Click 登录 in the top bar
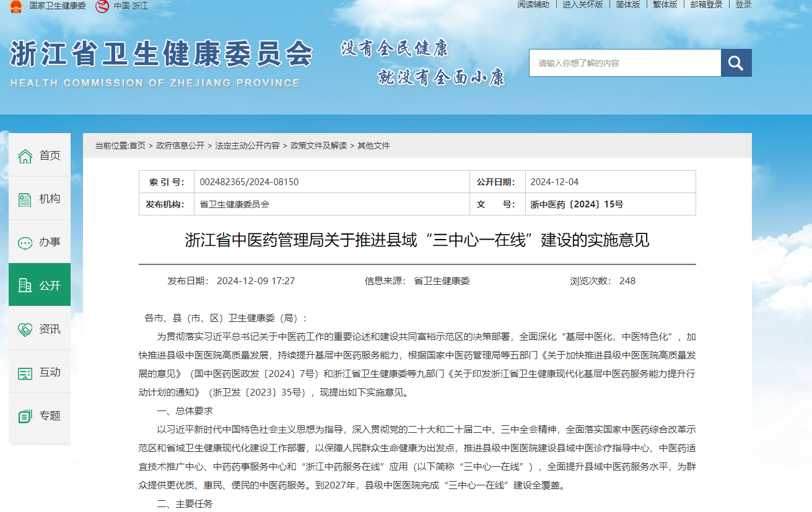This screenshot has width=812, height=512. [x=743, y=4]
